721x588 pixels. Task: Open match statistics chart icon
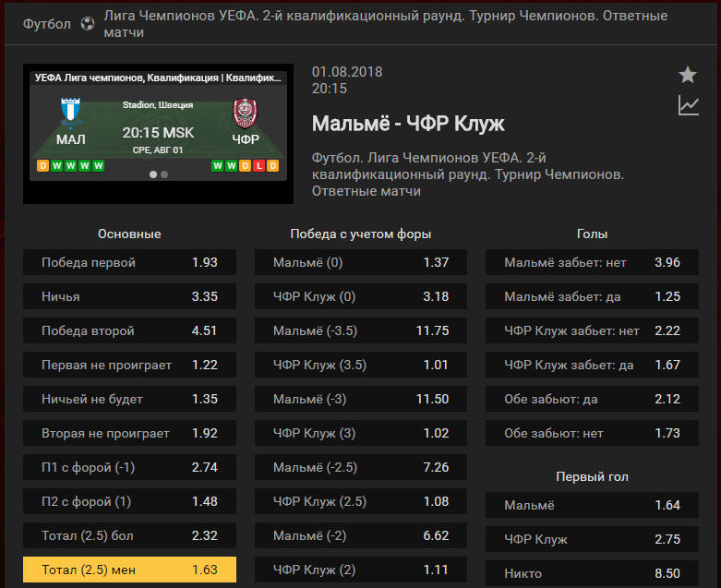(689, 105)
